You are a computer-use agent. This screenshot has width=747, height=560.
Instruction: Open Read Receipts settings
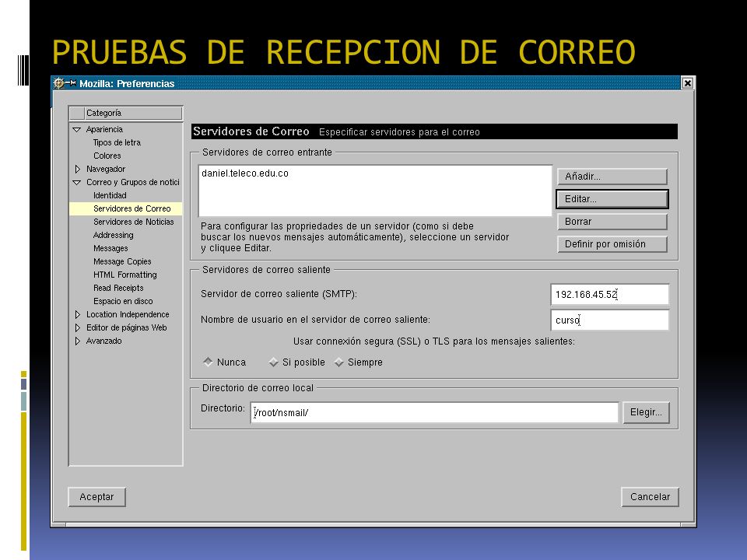pos(118,288)
